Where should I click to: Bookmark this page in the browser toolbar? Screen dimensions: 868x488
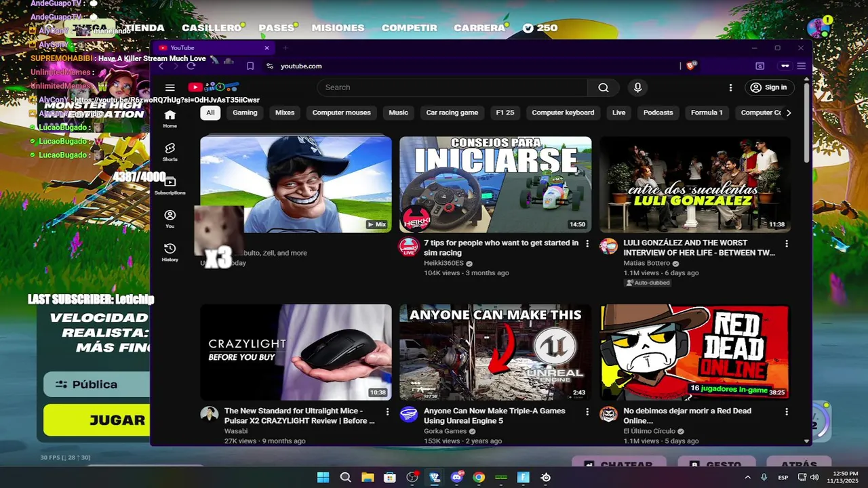(x=250, y=66)
